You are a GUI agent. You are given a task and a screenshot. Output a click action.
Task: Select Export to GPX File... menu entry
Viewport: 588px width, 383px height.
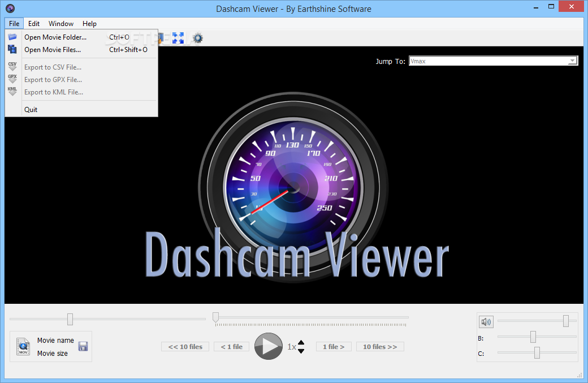pyautogui.click(x=81, y=80)
